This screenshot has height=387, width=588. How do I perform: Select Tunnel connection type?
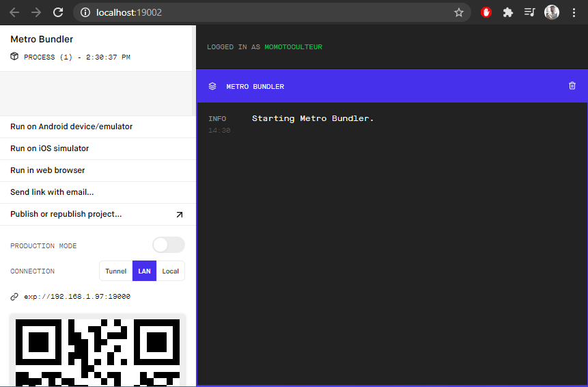click(x=115, y=271)
